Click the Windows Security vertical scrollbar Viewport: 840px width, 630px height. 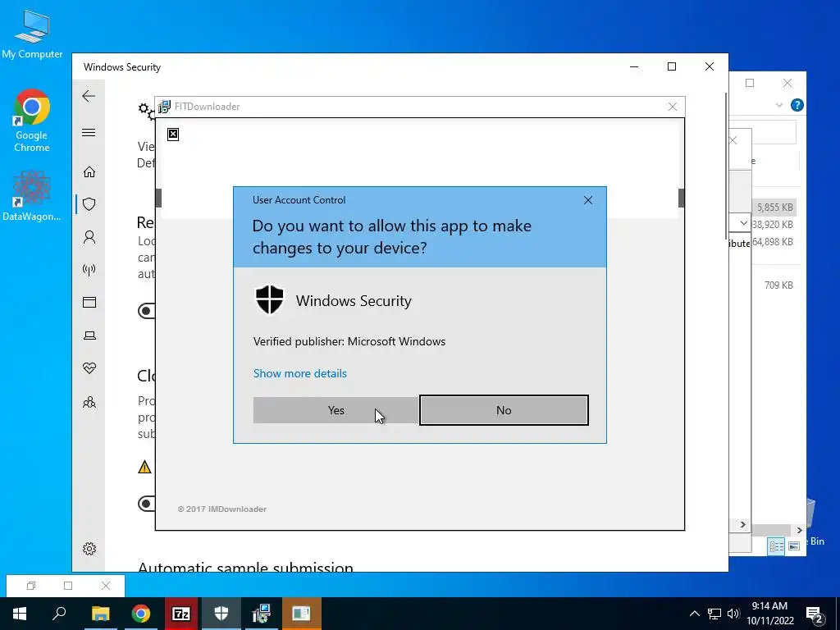tap(726, 166)
